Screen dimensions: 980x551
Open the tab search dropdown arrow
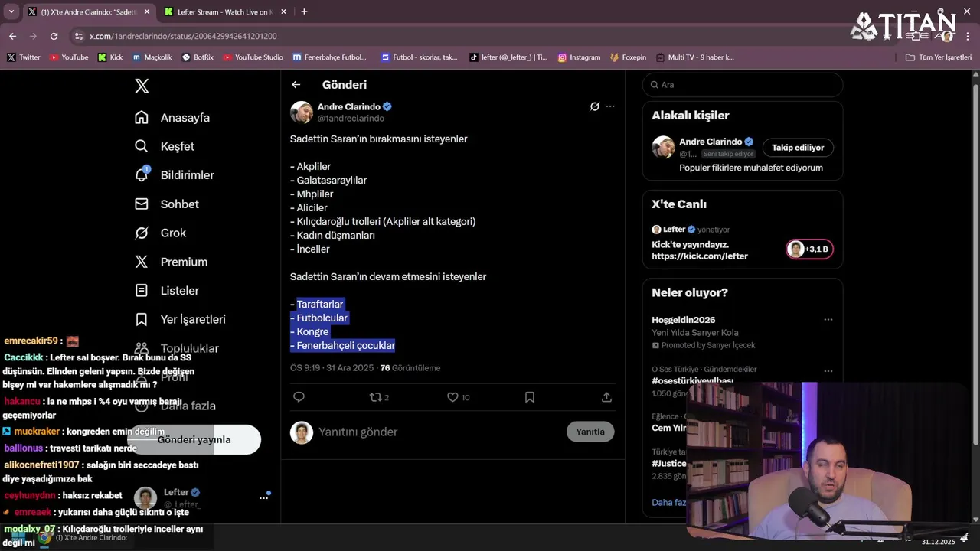pyautogui.click(x=11, y=11)
